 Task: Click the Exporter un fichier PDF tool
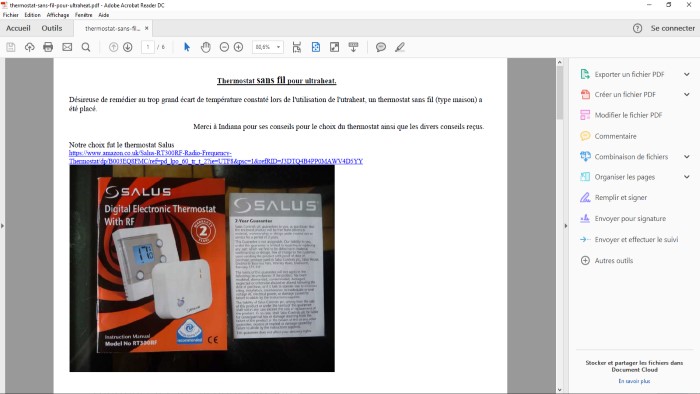coord(629,74)
